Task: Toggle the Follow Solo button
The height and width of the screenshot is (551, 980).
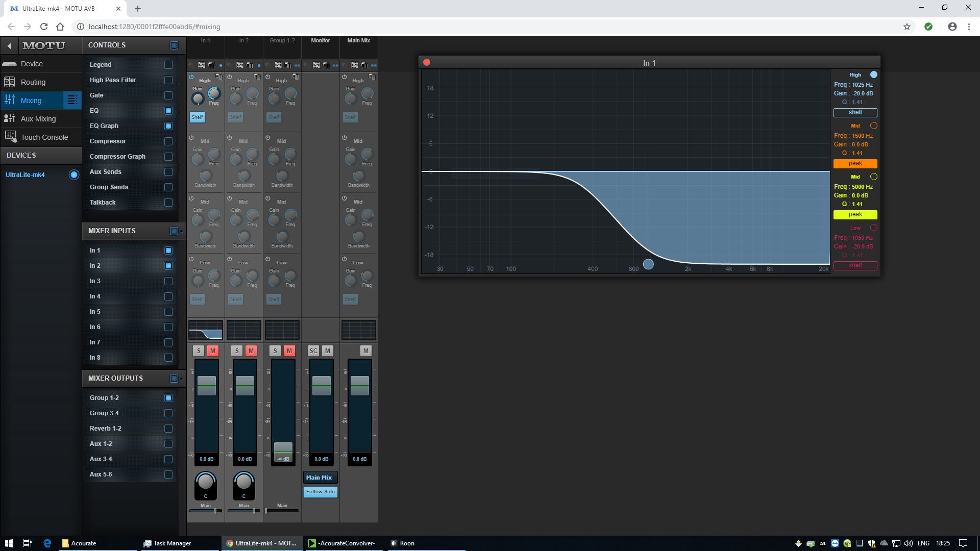Action: click(x=321, y=492)
